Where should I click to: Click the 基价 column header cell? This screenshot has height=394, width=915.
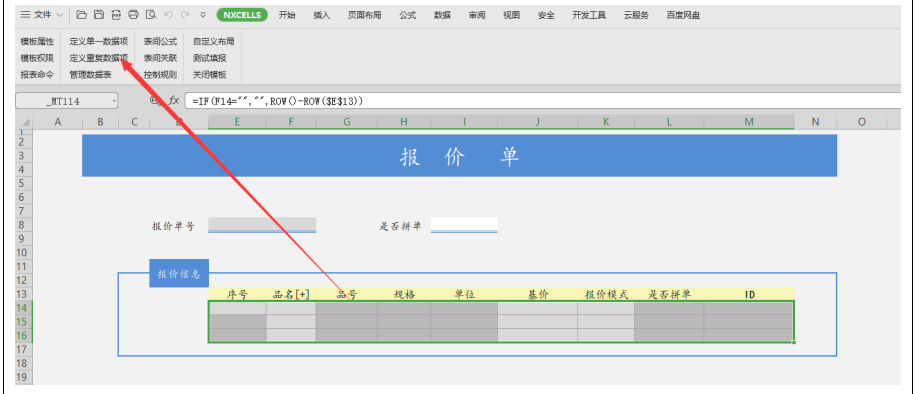coord(537,294)
